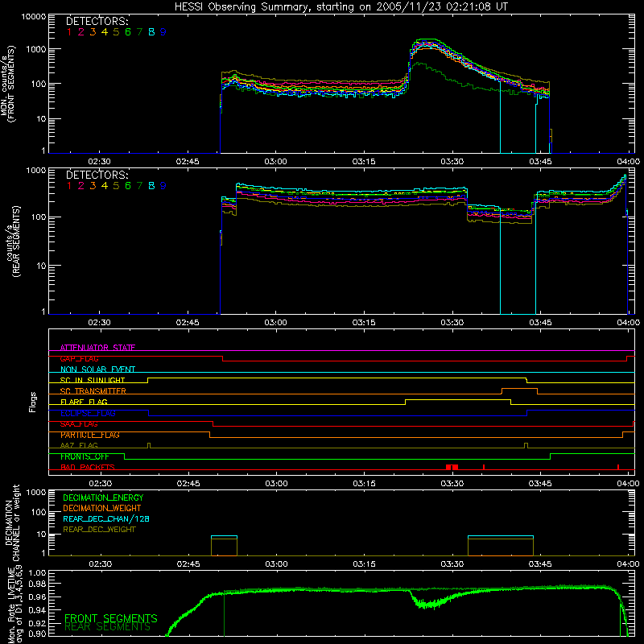Click 02:45 time label under flags plot

point(188,484)
